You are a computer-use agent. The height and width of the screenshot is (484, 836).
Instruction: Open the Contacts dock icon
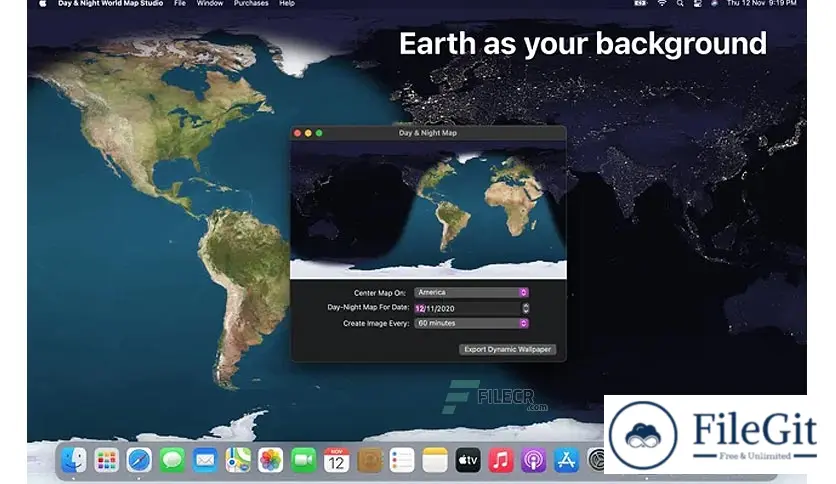tap(369, 460)
